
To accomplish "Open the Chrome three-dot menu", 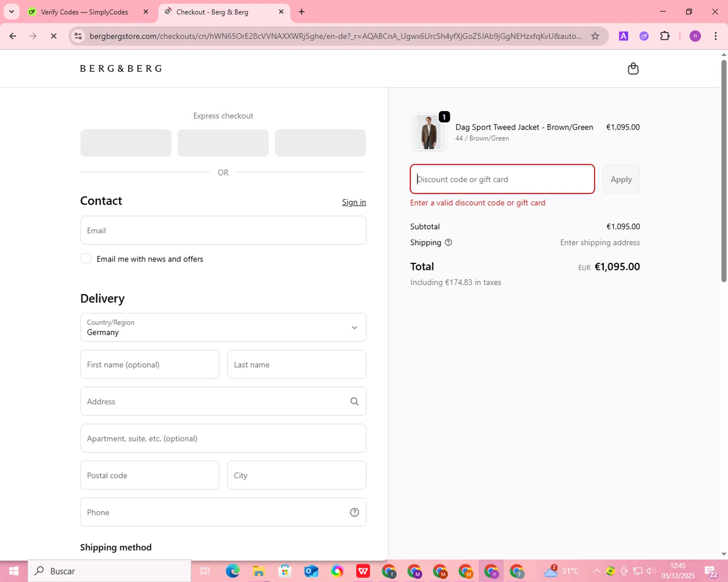I will (715, 36).
